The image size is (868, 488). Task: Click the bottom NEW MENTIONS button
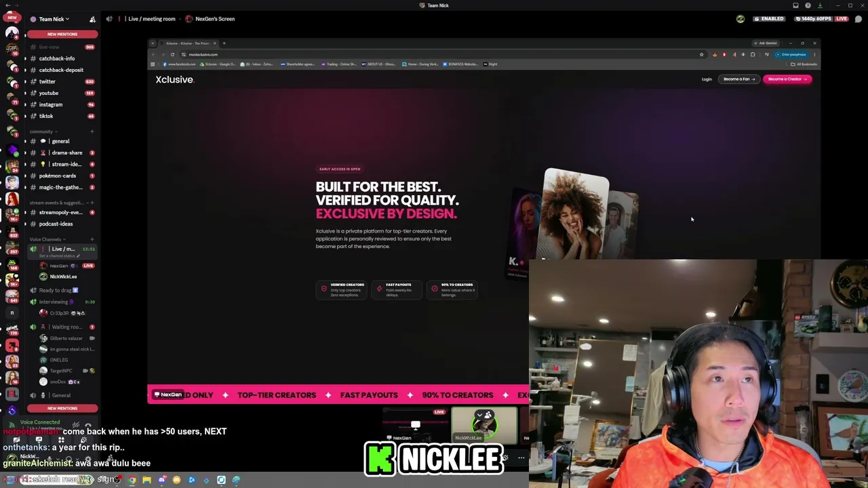click(62, 408)
